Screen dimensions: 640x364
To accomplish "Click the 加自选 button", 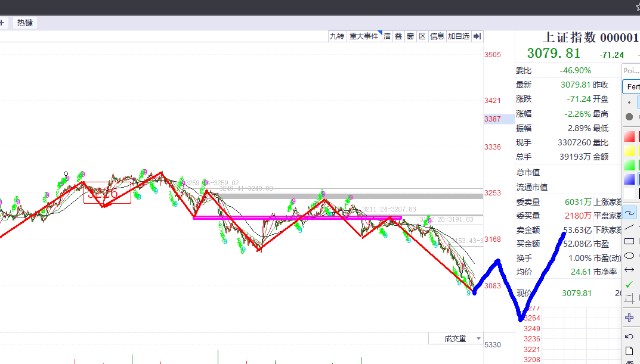I will click(458, 36).
